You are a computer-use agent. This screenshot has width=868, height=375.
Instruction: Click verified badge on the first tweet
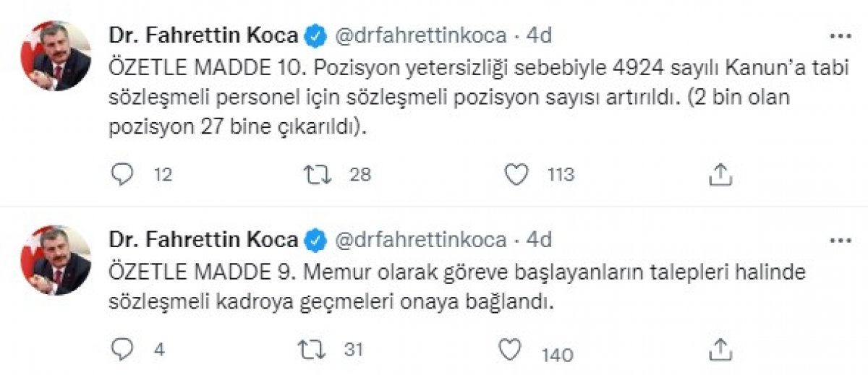tap(314, 35)
